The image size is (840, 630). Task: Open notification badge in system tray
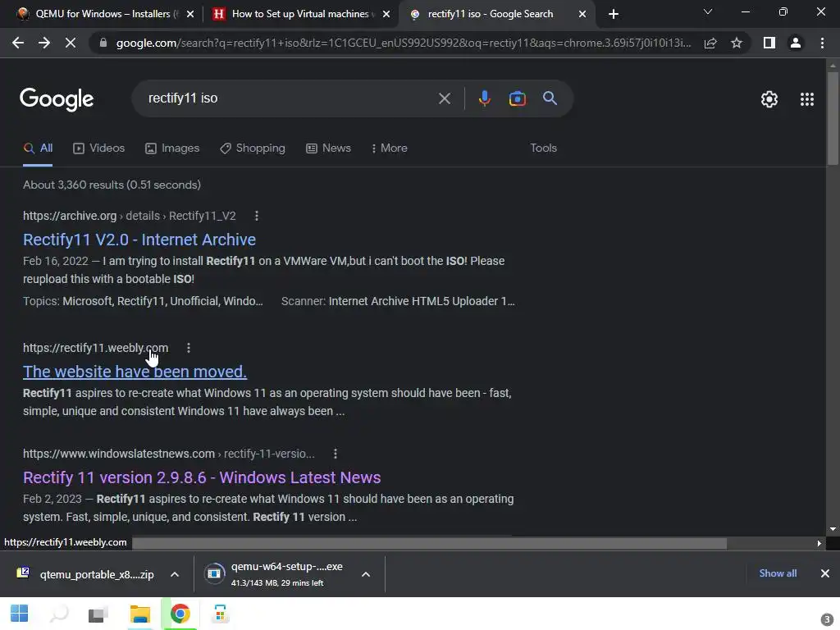(x=826, y=619)
